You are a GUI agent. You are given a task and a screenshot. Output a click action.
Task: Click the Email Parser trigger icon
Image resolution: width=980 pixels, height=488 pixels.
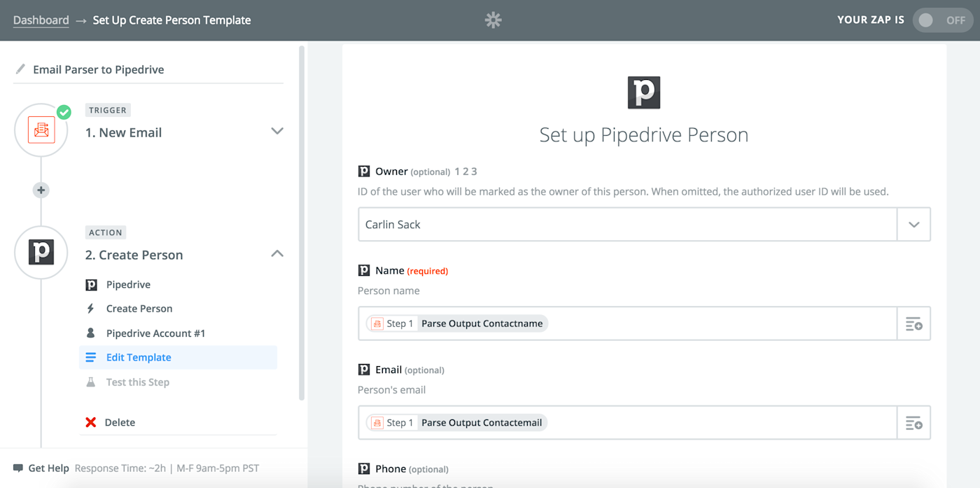(x=41, y=130)
